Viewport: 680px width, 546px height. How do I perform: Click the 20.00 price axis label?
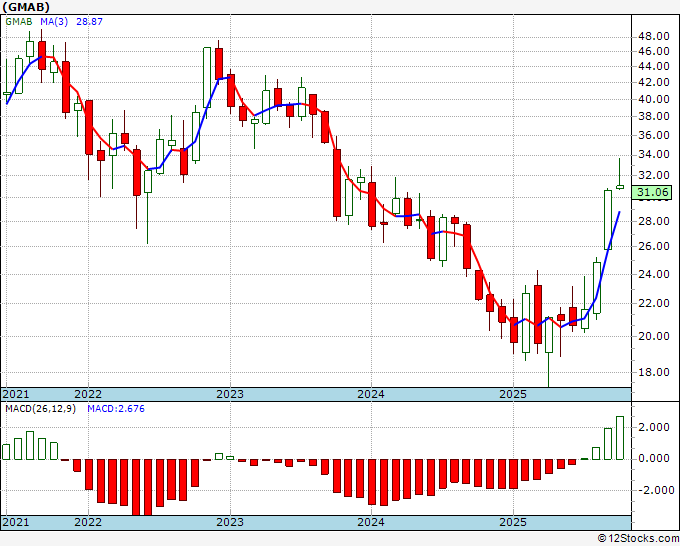point(654,336)
